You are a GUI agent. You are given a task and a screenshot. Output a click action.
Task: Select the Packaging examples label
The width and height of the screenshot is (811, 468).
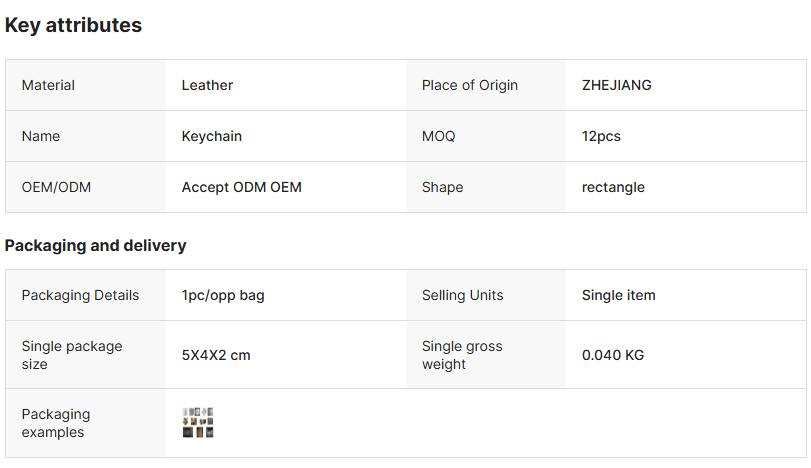pos(56,423)
